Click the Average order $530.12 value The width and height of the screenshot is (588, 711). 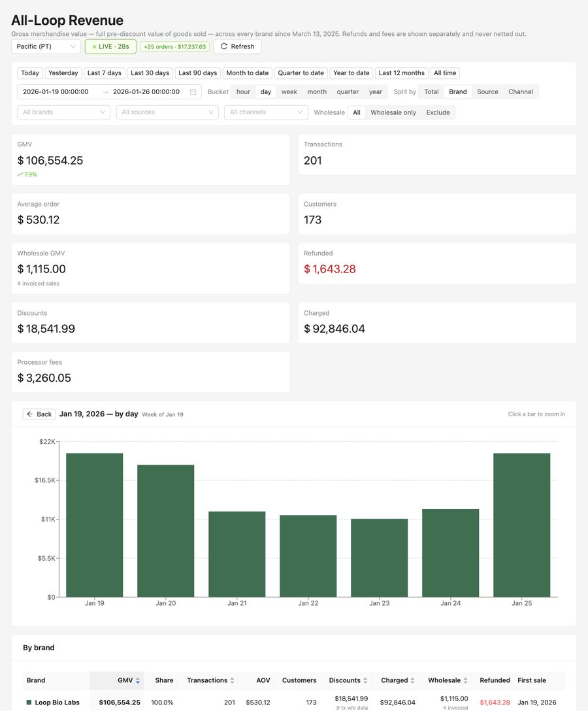click(38, 220)
